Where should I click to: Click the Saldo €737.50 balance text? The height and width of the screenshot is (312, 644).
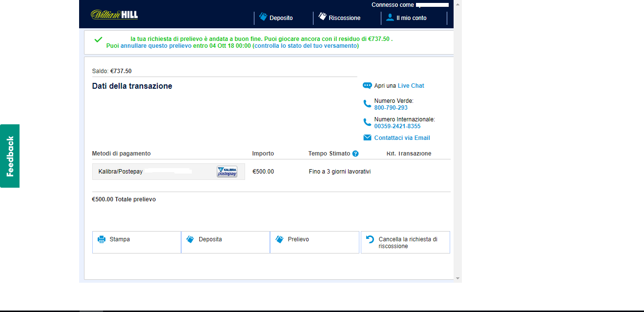(112, 71)
